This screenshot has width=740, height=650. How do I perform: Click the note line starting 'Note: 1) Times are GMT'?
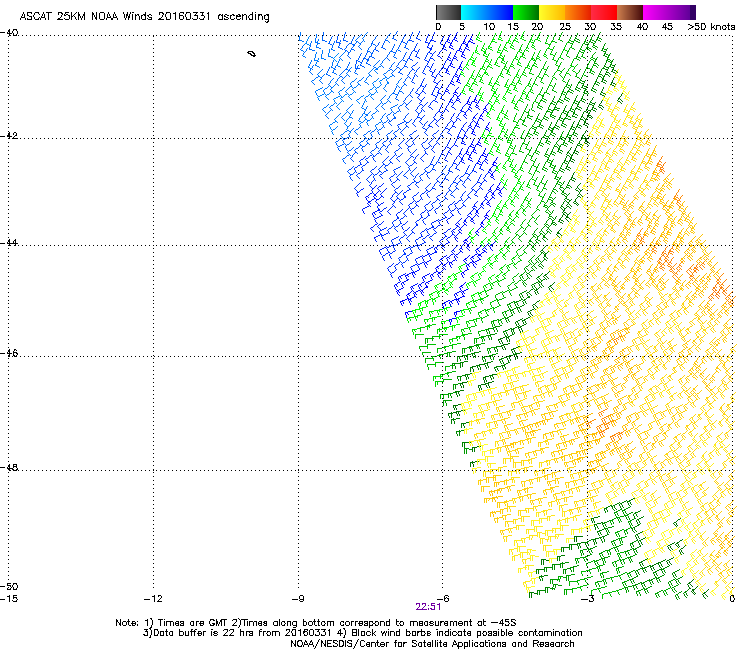(316, 623)
